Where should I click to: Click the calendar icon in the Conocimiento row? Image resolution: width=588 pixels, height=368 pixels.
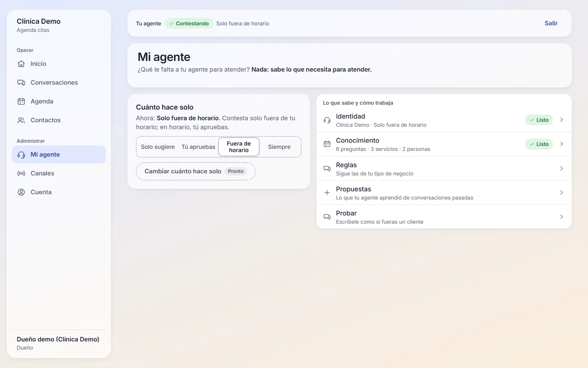click(327, 144)
